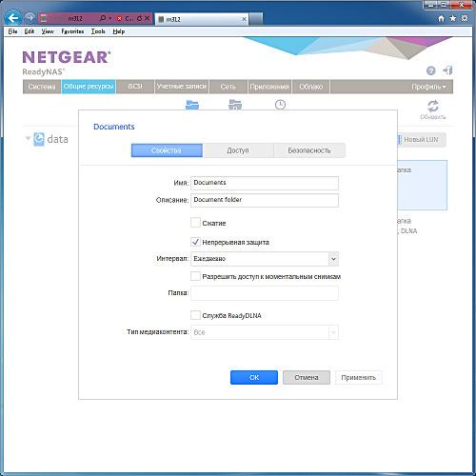Enable the Служба ReadyDLNA checkbox
476x476 pixels.
click(195, 315)
